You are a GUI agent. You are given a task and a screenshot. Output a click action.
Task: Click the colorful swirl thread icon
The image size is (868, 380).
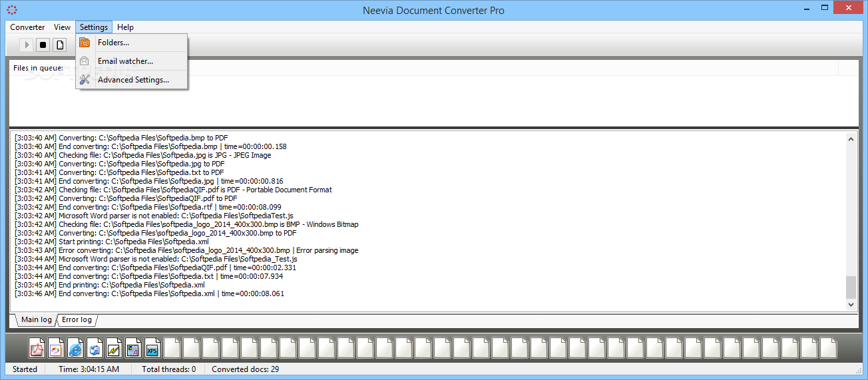(x=56, y=348)
